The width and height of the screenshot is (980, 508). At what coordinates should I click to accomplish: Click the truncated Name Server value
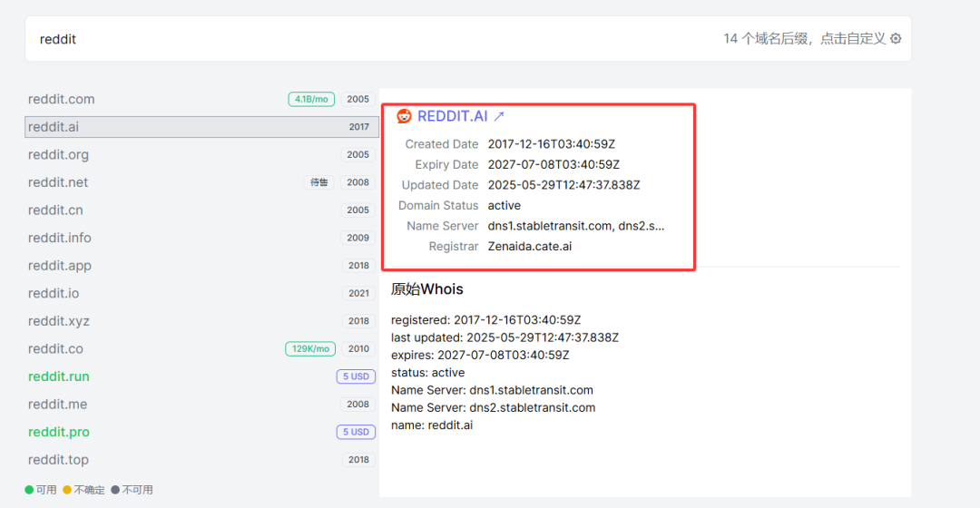576,226
